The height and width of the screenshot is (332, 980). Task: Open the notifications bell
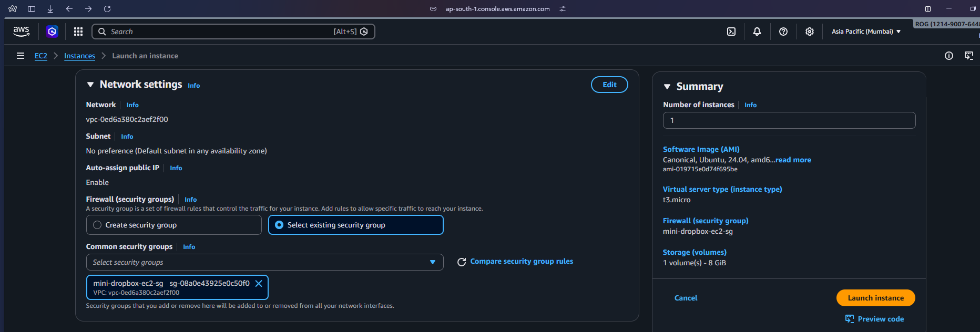757,32
